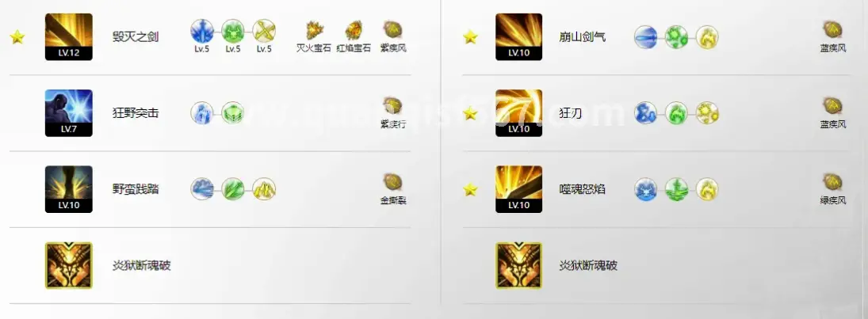
Task: Toggle the star next to 毁灭之剑
Action: tap(17, 37)
